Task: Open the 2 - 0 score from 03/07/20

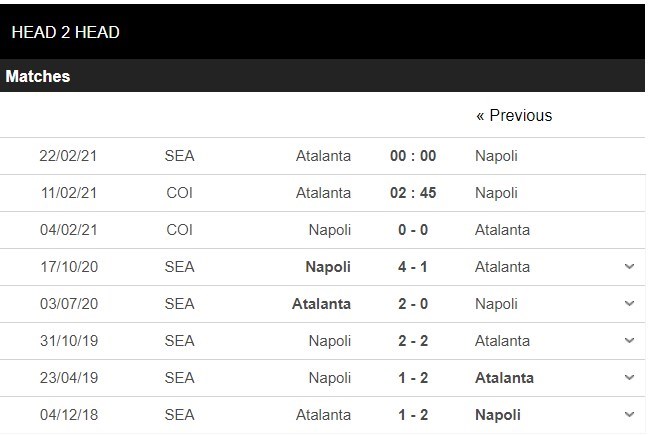Action: point(413,304)
